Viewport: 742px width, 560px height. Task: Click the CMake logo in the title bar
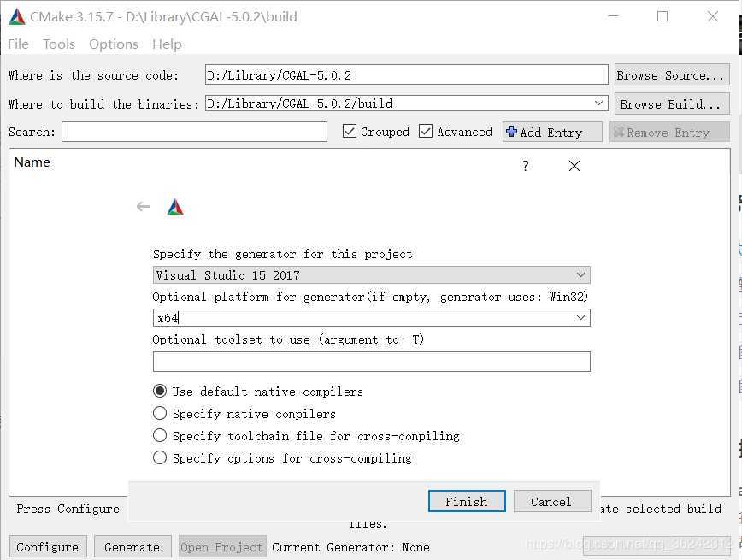tap(17, 16)
